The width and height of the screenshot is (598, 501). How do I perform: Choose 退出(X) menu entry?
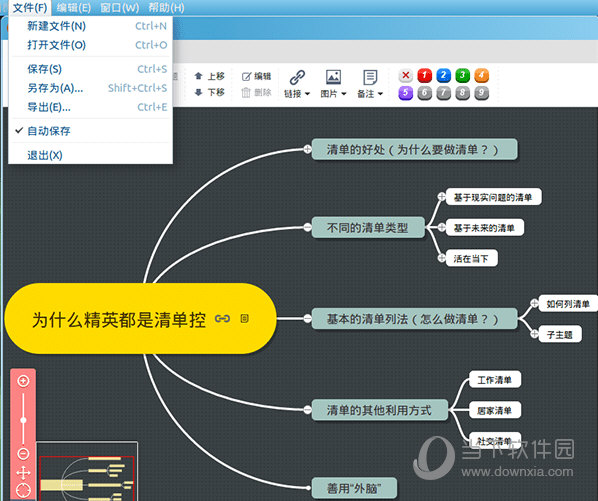coord(90,155)
